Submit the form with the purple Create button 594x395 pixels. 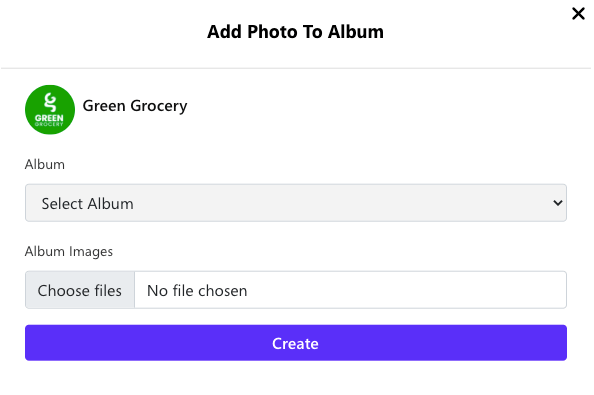(295, 343)
